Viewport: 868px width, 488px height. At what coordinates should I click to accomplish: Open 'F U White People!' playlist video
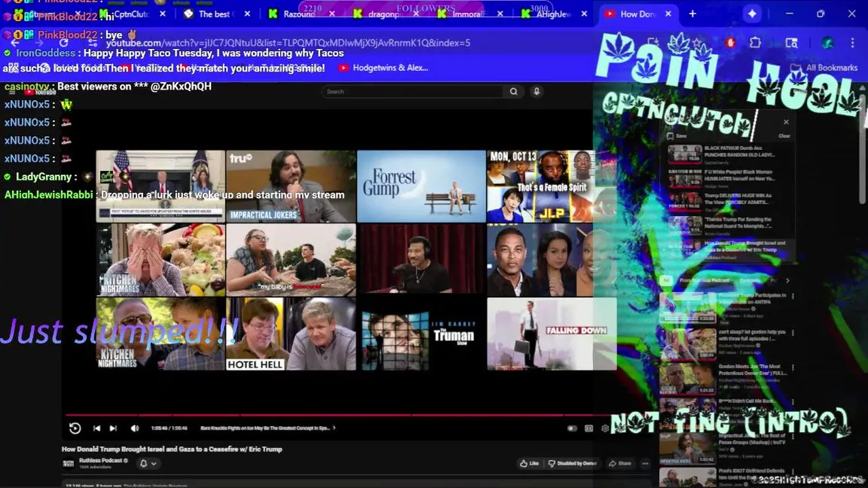pyautogui.click(x=729, y=178)
